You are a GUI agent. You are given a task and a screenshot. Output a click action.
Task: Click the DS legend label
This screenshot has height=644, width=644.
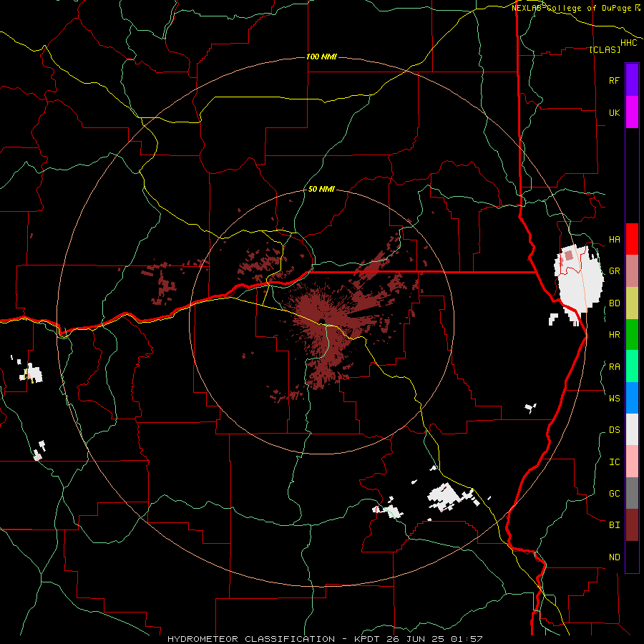[614, 430]
